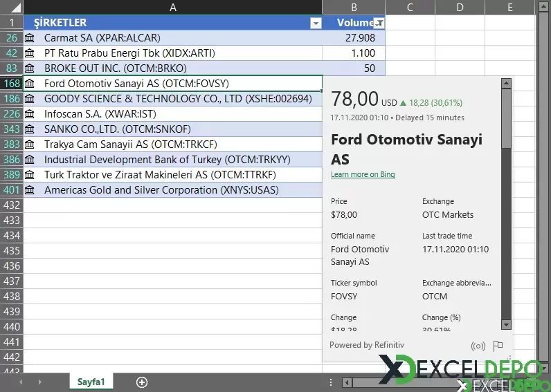Click the card scrollbar up arrow
The image size is (551, 392).
506,83
